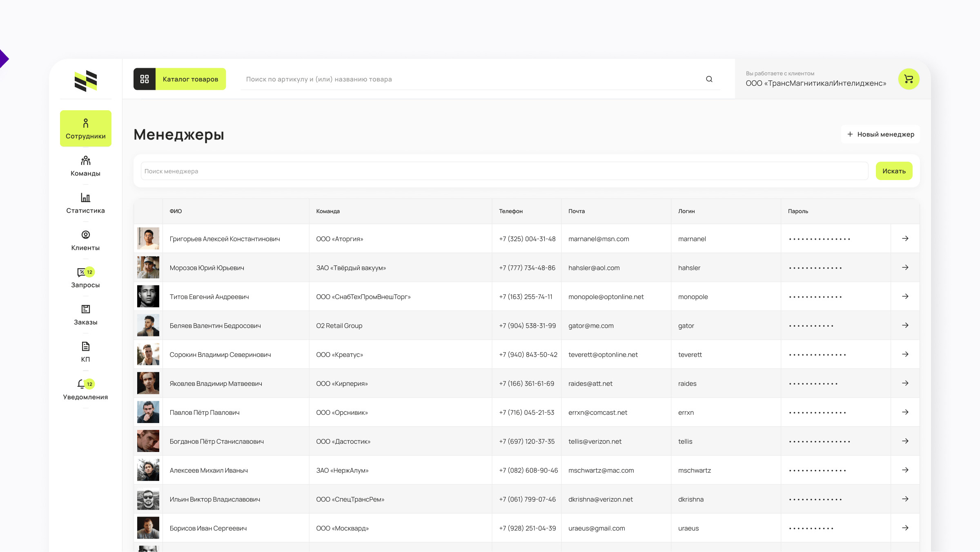The height and width of the screenshot is (552, 980).
Task: Click the company logo
Action: pos(85,80)
